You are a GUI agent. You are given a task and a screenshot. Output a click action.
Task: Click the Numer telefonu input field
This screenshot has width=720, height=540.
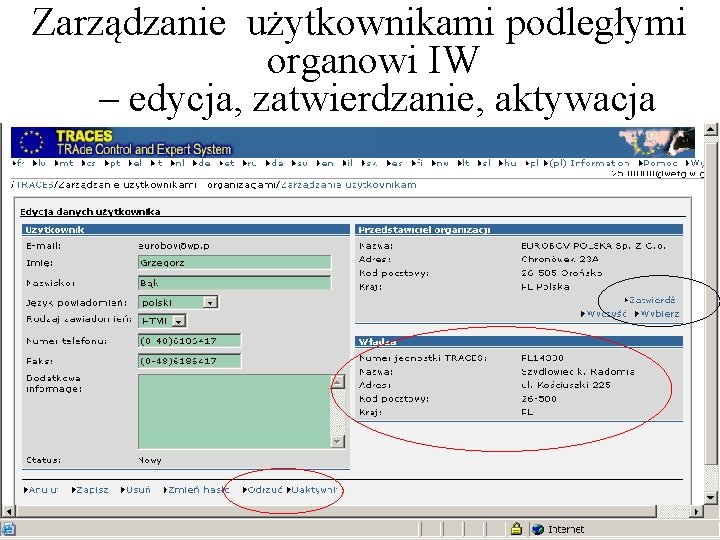tap(189, 341)
